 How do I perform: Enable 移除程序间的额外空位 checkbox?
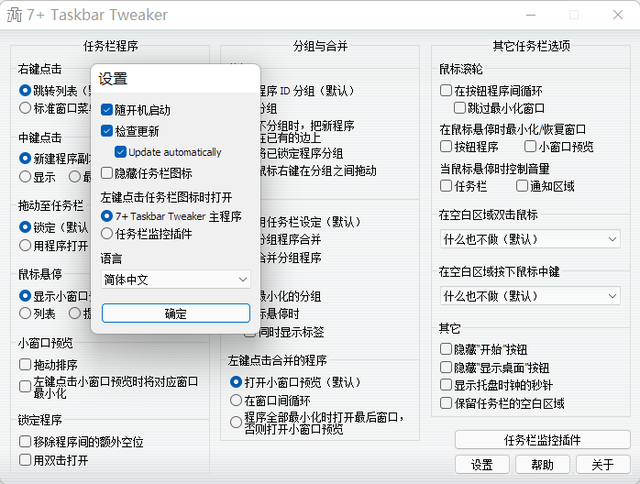click(25, 442)
